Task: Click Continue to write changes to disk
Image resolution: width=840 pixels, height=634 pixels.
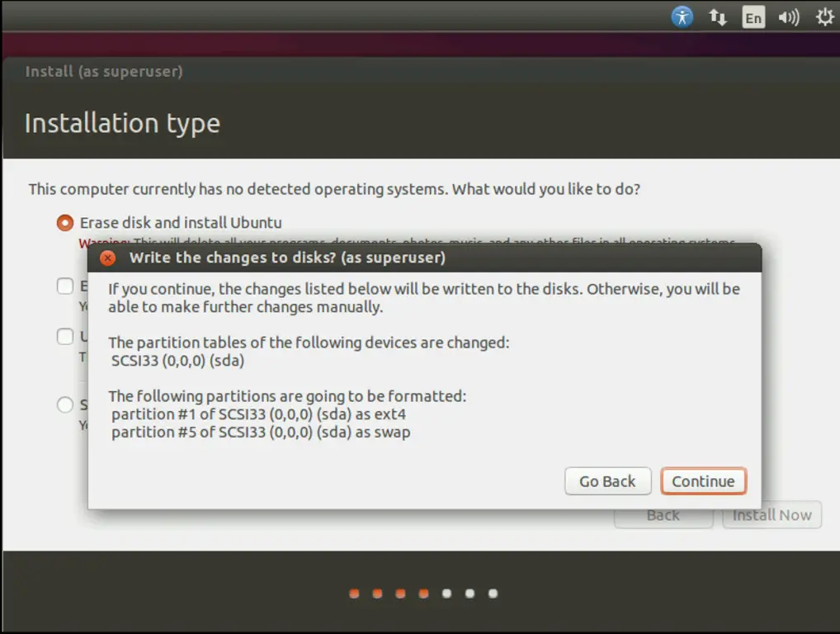Action: 703,481
